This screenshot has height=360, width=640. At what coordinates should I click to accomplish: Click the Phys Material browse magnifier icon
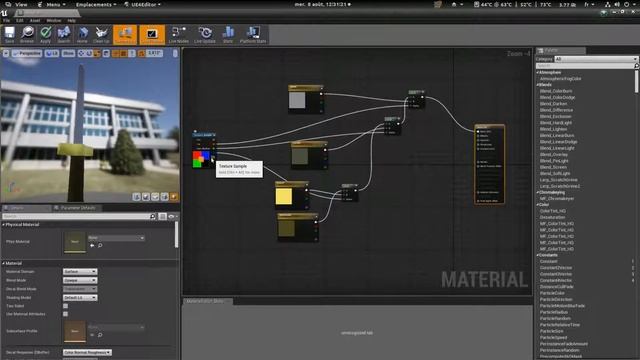coord(100,245)
